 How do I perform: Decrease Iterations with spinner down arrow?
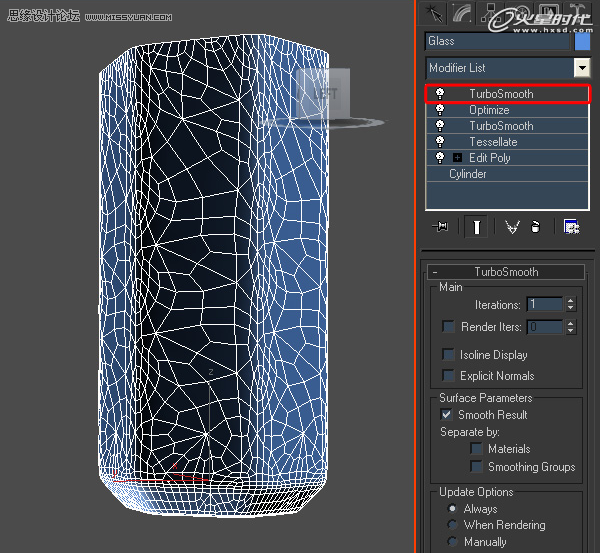(571, 308)
